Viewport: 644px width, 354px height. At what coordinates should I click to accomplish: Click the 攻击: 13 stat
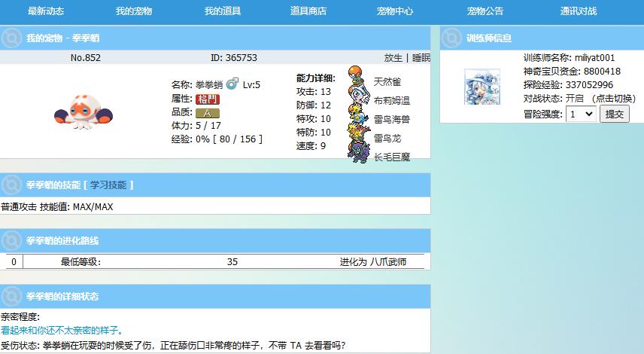314,91
